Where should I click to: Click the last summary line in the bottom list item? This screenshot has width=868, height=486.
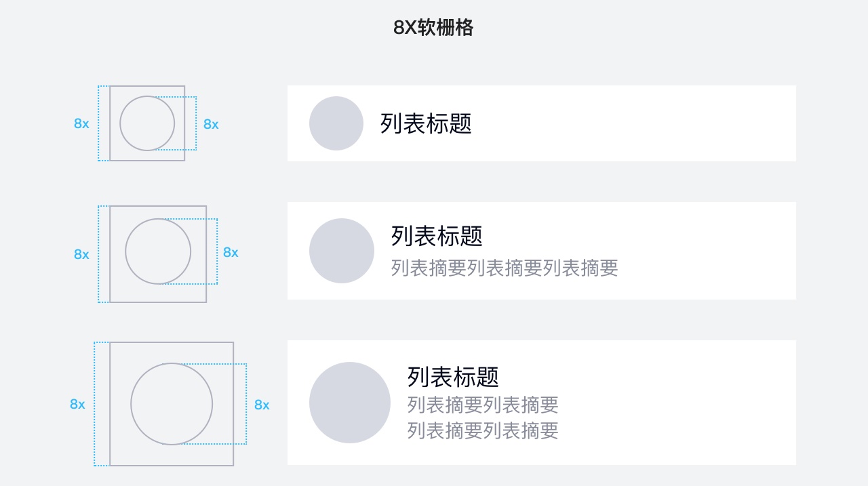(483, 430)
